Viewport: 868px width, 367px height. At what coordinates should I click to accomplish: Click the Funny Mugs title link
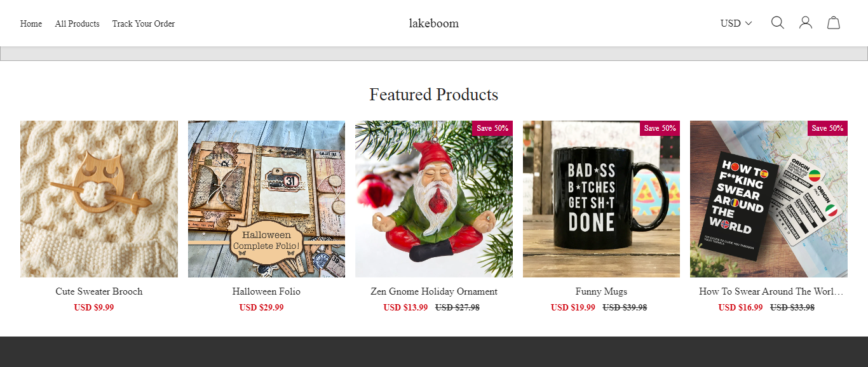pyautogui.click(x=601, y=291)
